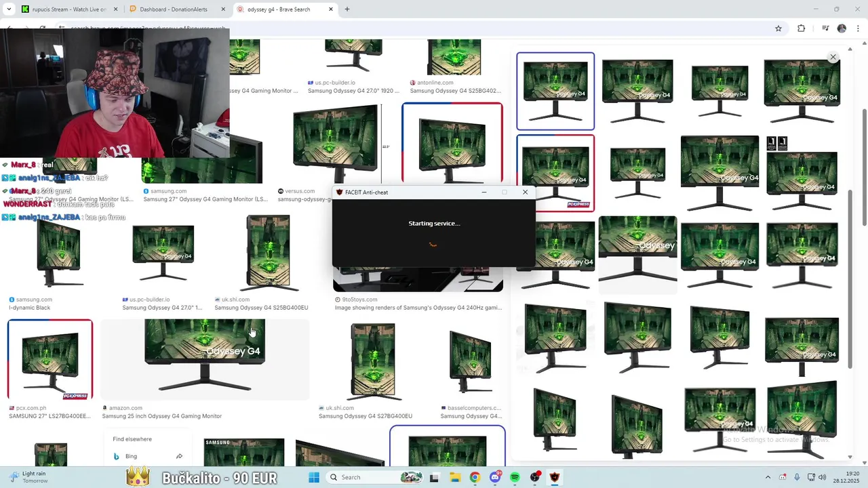Viewport: 868px width, 488px height.
Task: Open Discord from the taskbar
Action: click(495, 477)
